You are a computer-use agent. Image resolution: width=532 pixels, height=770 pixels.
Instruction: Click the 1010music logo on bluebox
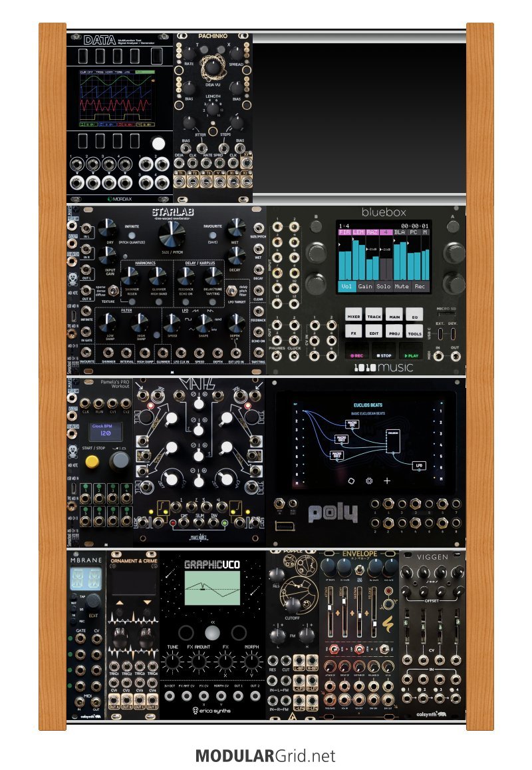(x=383, y=367)
